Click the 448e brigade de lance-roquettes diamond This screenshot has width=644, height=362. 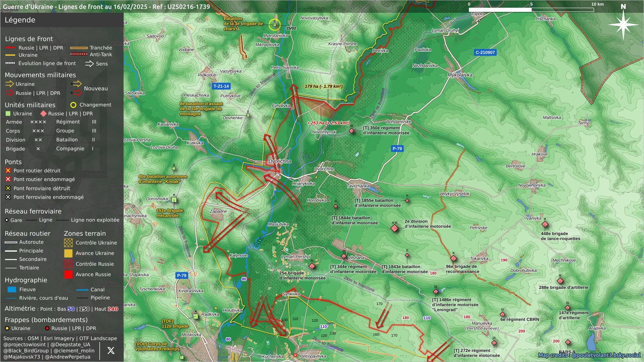(545, 224)
